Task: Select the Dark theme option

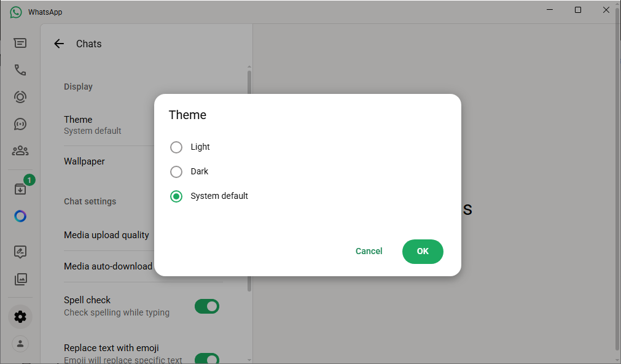Action: click(x=176, y=172)
